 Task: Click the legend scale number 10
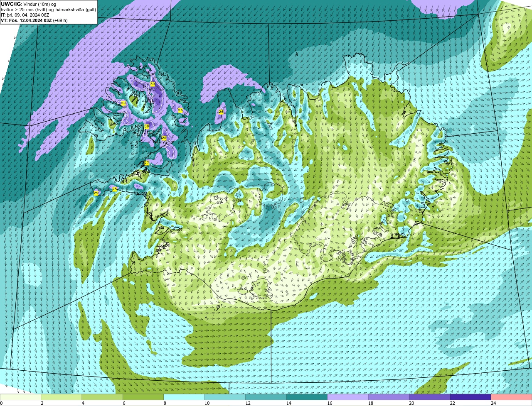pos(207,403)
